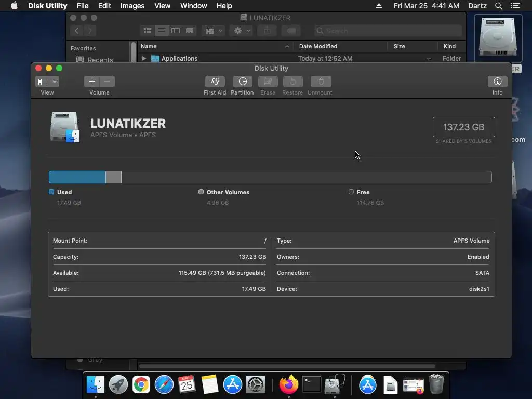Click the LUNATIKZER disk icon in Disk Utility
The width and height of the screenshot is (532, 399).
pyautogui.click(x=64, y=127)
